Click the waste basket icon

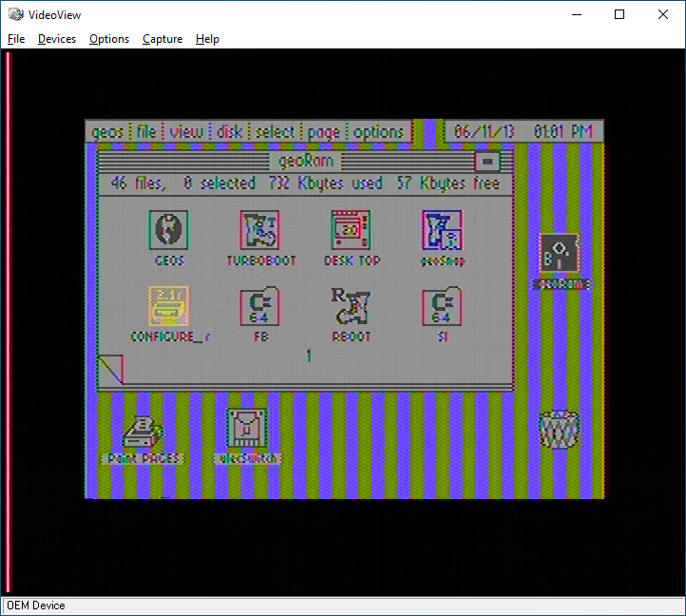[559, 429]
